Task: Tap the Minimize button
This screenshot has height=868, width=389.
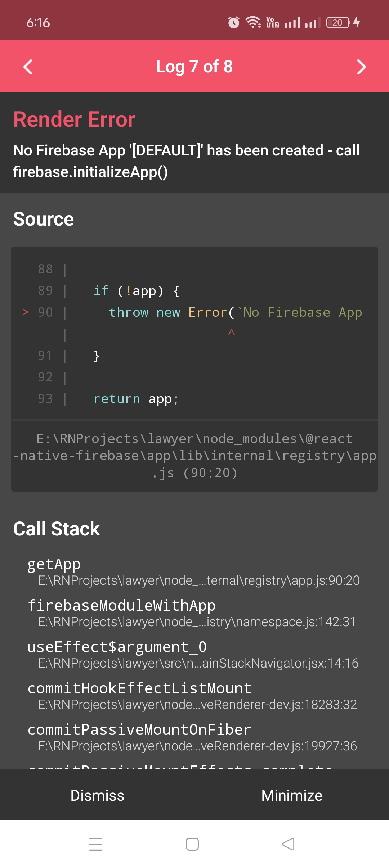Action: [292, 795]
